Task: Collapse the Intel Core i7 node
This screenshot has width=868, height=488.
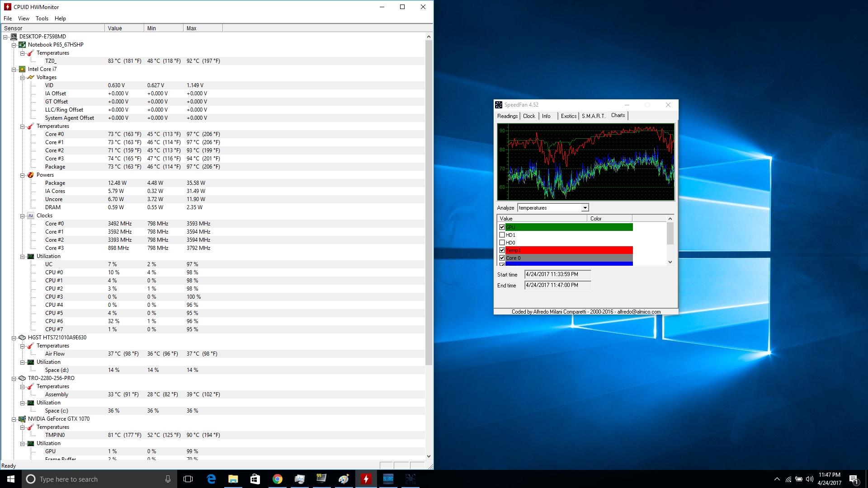Action: 14,70
